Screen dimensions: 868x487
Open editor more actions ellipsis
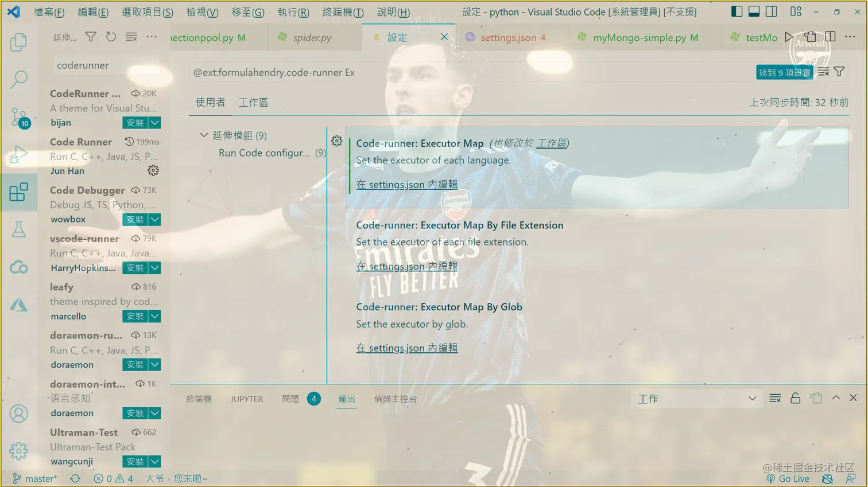point(850,37)
